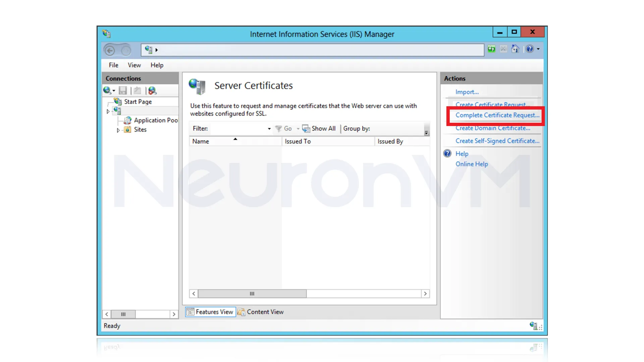This screenshot has height=362, width=644.
Task: Click the Delete connection icon in the Connections toolbar
Action: tap(152, 90)
